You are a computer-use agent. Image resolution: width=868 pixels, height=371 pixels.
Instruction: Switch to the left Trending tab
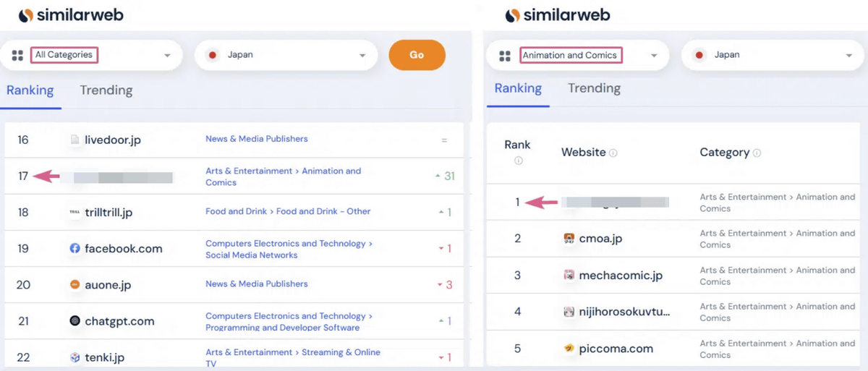click(106, 90)
